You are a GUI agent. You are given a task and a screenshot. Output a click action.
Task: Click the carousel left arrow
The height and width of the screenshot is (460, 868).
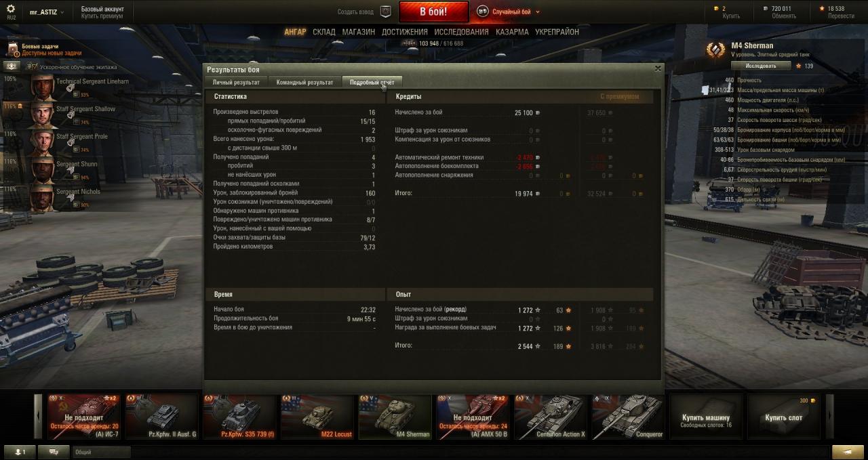(x=38, y=416)
